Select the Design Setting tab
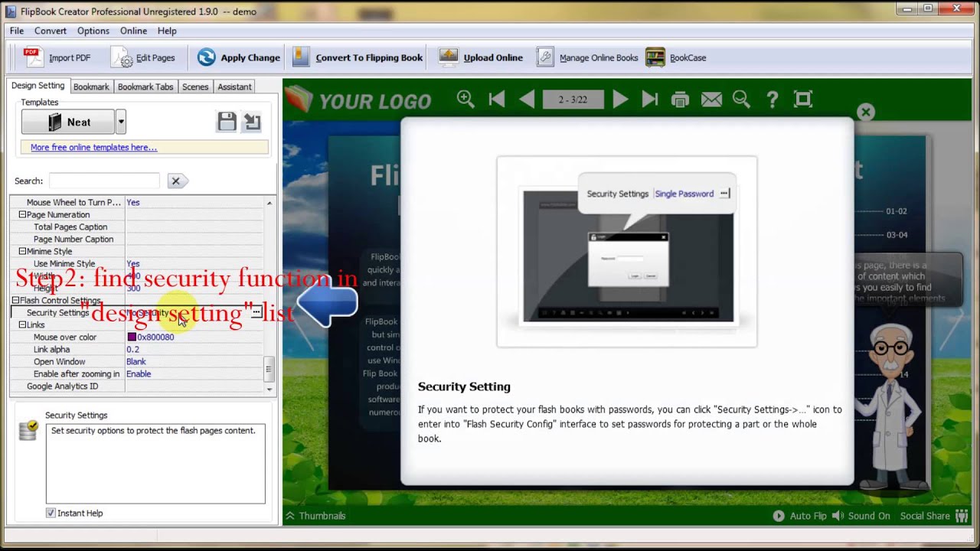Screen dimensions: 980x551 pyautogui.click(x=38, y=86)
